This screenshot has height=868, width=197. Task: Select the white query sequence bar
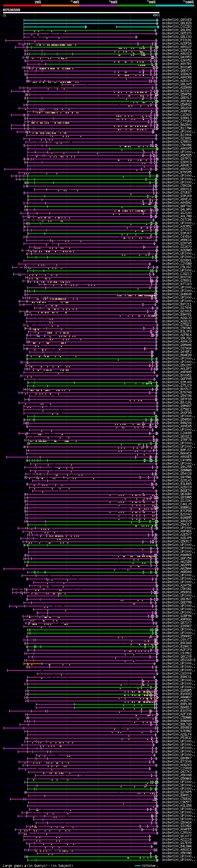[81, 13]
